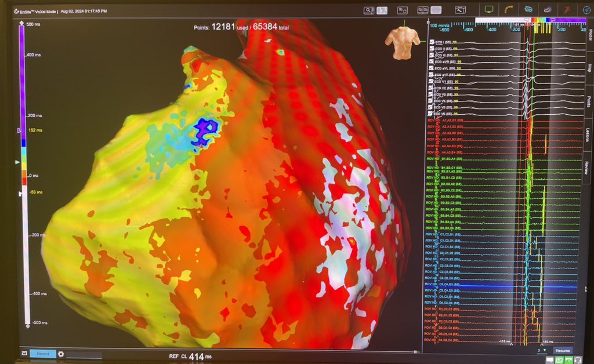This screenshot has width=594, height=364.
Task: Open the compass navigation icon
Action: click(586, 9)
